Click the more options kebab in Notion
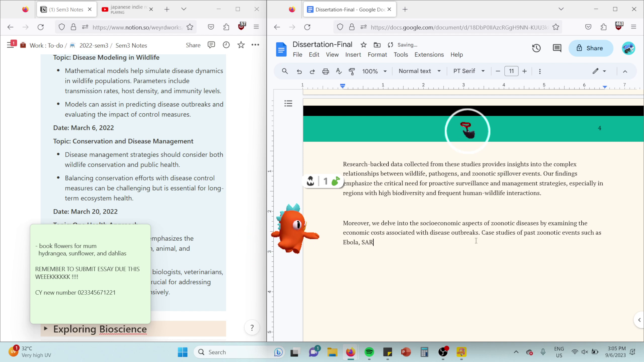This screenshot has width=644, height=362. pos(256,45)
